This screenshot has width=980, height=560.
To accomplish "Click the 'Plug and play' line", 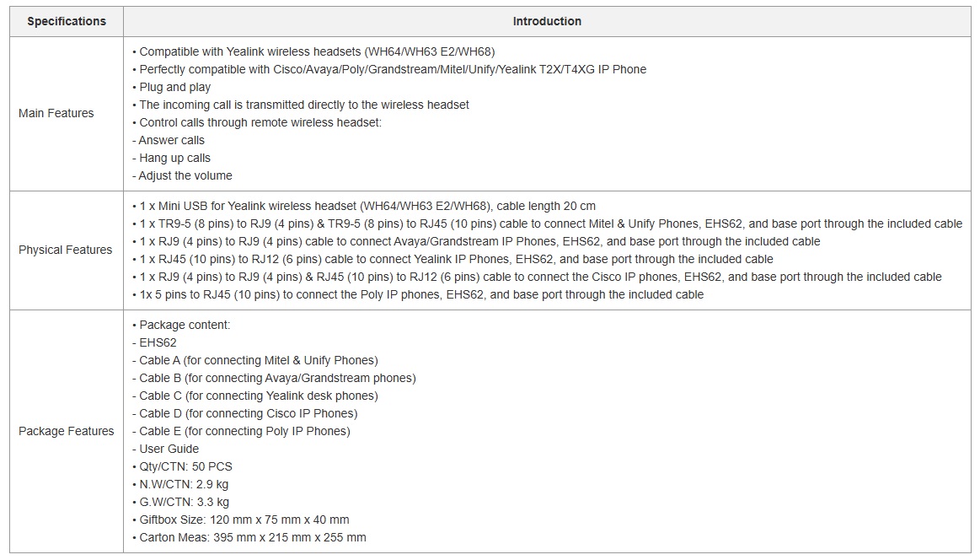I will coord(174,87).
